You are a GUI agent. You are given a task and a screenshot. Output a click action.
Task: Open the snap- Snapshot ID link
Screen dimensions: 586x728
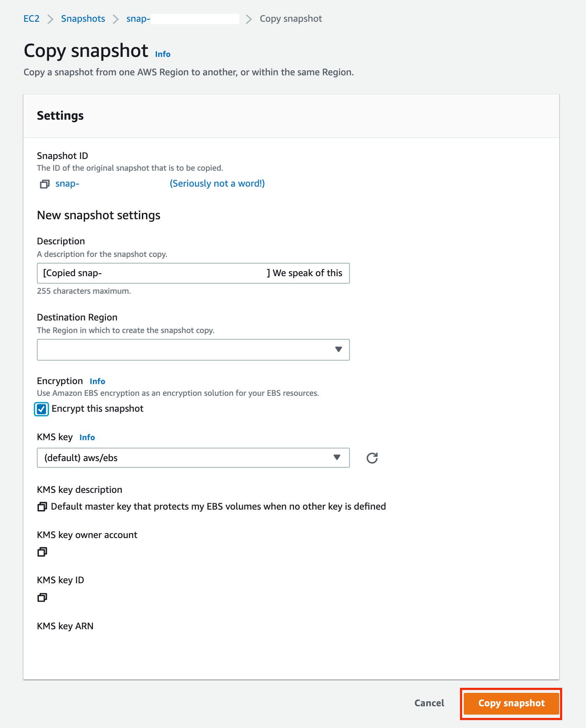click(67, 184)
